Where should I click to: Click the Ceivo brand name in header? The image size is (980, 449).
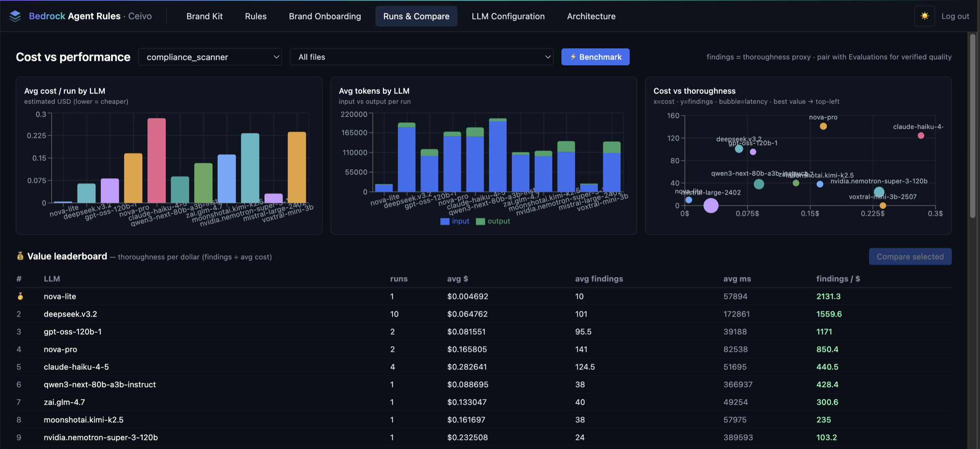click(140, 16)
